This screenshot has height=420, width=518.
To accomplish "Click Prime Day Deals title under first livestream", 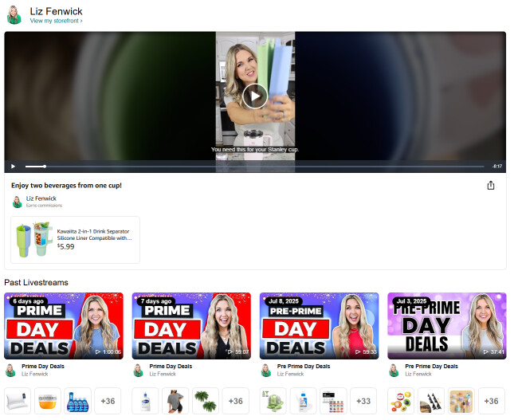I will tap(43, 366).
